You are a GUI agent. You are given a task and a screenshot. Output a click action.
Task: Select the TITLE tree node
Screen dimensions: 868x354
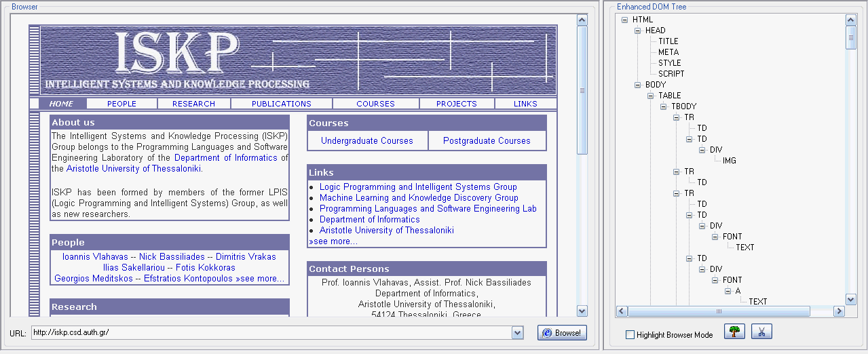pyautogui.click(x=668, y=41)
